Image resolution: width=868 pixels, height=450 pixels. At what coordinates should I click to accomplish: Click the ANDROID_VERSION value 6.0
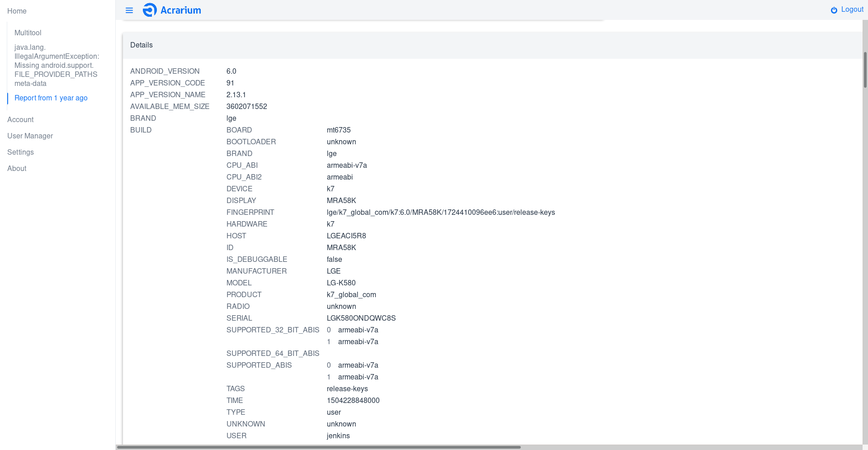(231, 71)
